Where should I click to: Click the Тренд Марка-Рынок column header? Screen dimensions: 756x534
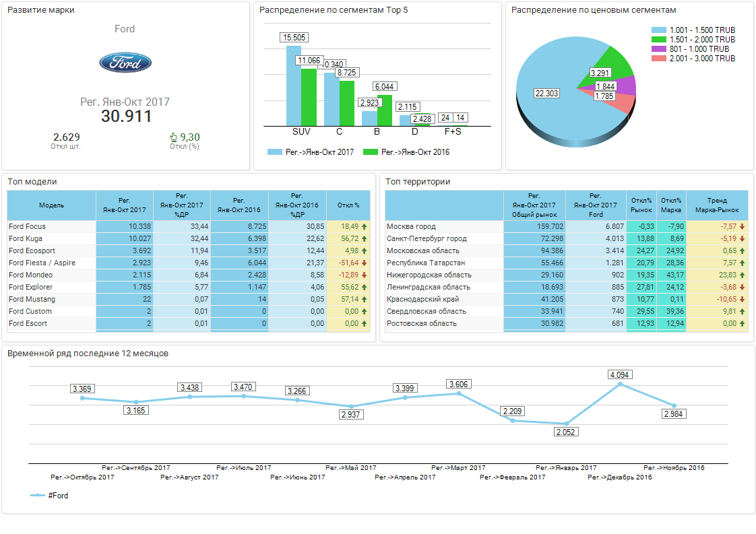(x=717, y=205)
